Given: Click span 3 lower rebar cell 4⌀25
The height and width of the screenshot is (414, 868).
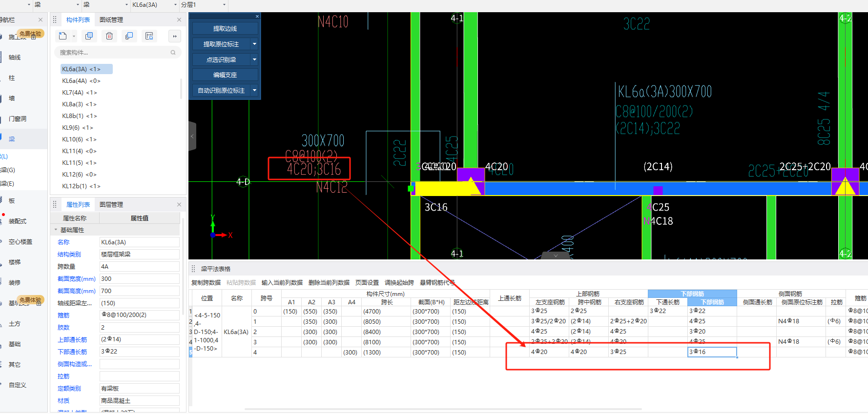Looking at the screenshot, I should click(712, 342).
